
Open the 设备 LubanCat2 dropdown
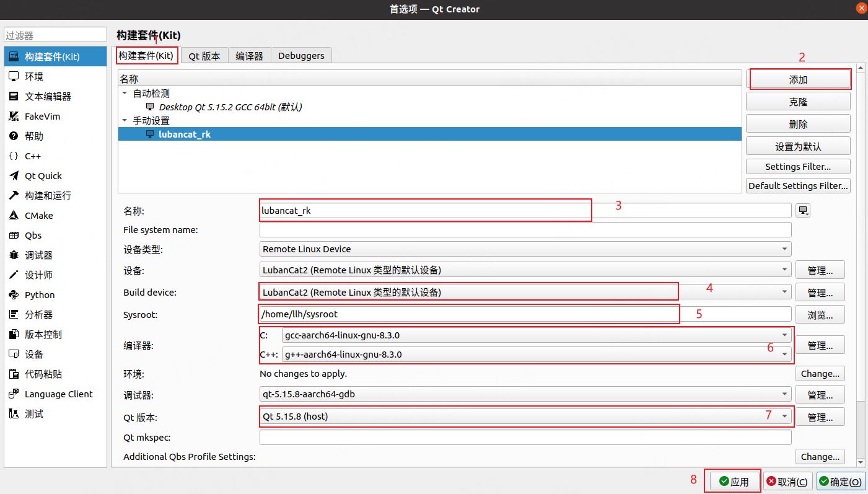click(x=525, y=270)
